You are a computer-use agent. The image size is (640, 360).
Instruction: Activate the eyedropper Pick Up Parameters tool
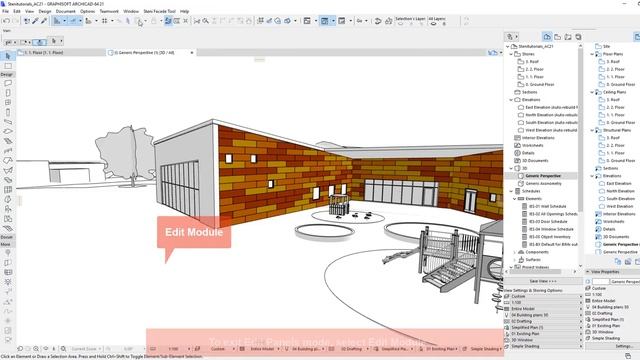[x=36, y=21]
